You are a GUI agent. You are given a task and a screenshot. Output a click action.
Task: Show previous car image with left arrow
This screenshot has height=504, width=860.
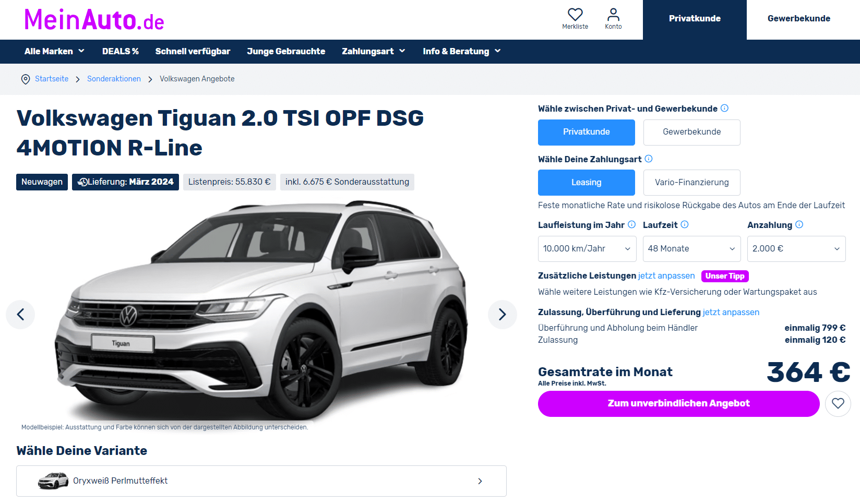20,314
